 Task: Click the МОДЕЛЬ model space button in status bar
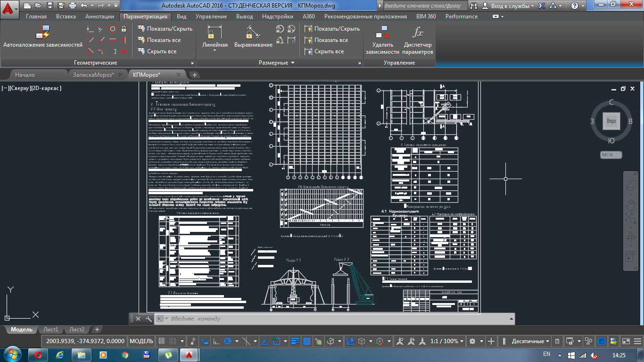[x=141, y=341]
